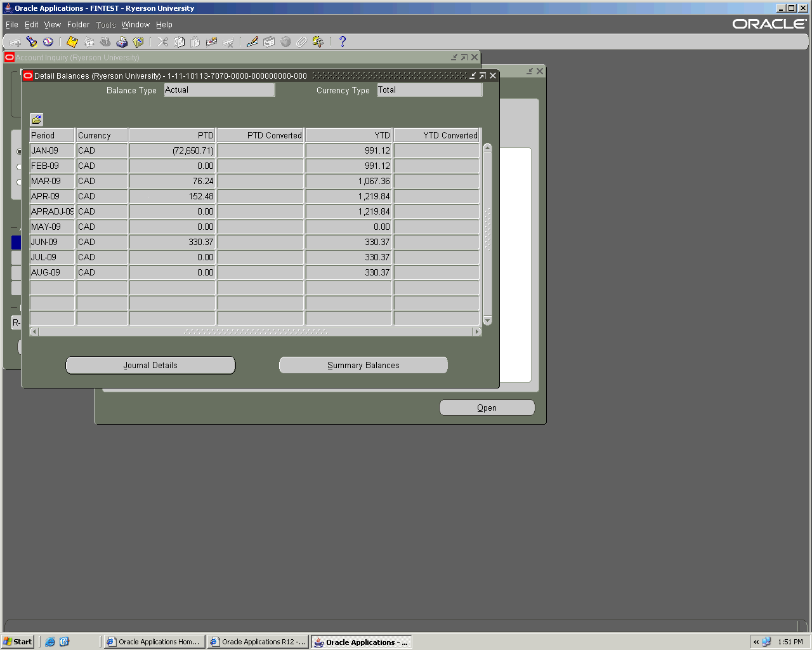Open the Folder menu
This screenshot has width=812, height=650.
pos(78,25)
